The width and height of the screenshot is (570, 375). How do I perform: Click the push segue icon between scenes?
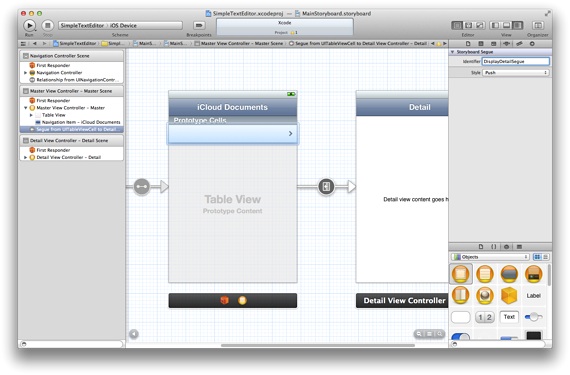[326, 187]
